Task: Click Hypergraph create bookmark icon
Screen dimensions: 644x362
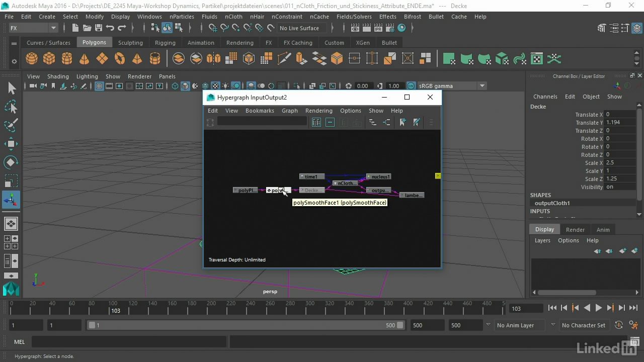Action: 403,122
